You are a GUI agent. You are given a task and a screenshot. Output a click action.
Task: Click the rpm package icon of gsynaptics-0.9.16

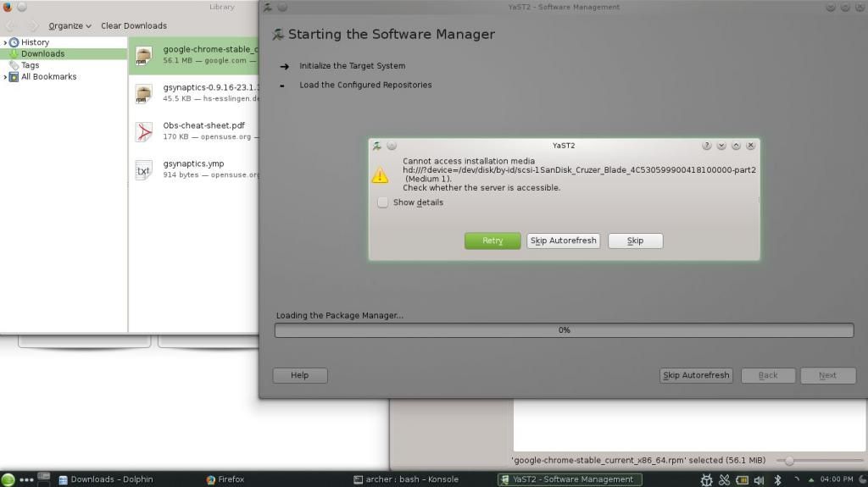[144, 93]
